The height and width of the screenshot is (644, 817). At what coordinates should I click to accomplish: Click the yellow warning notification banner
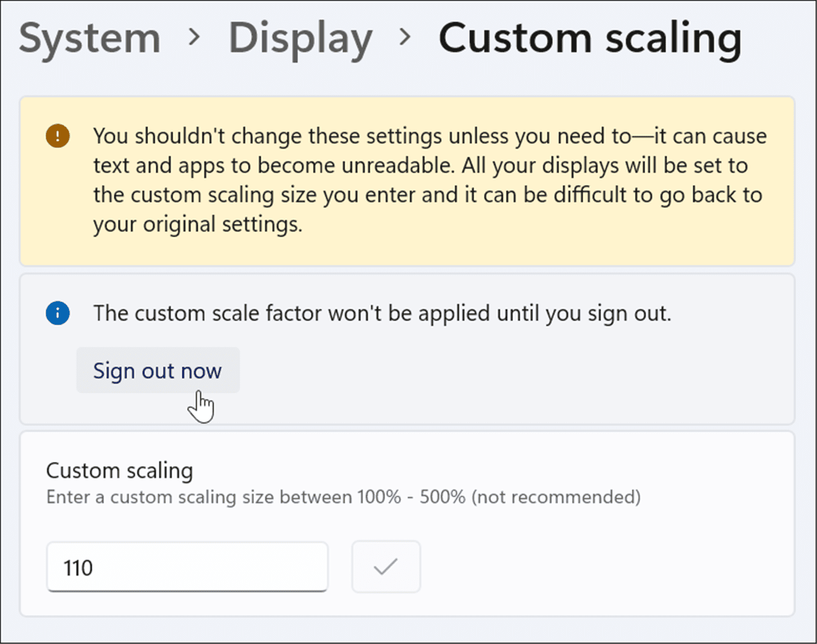(x=408, y=180)
